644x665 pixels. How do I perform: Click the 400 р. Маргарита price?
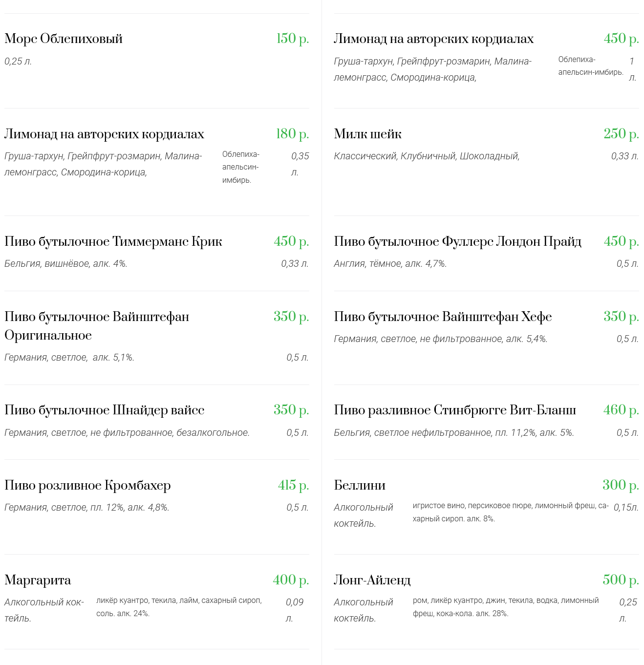coord(291,580)
